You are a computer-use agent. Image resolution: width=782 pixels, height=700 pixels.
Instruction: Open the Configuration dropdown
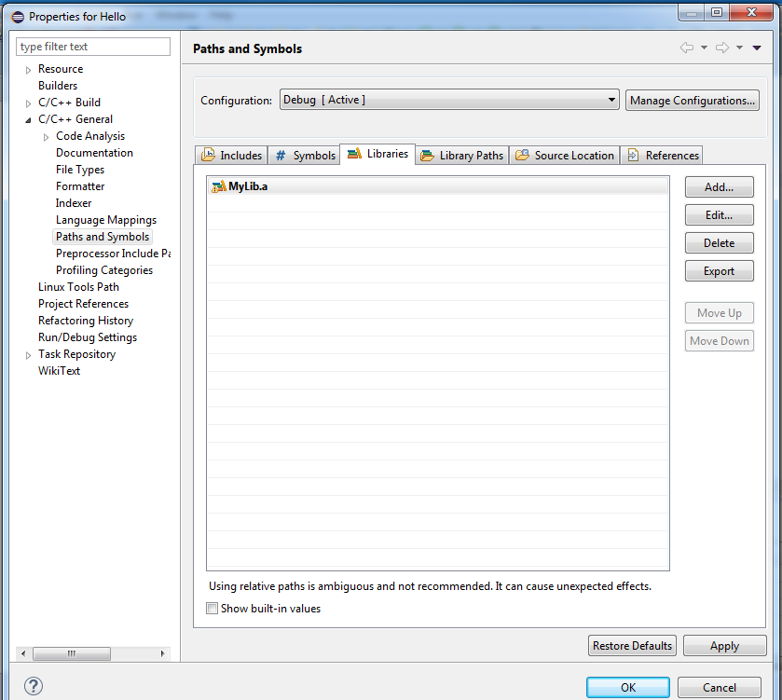pyautogui.click(x=449, y=100)
